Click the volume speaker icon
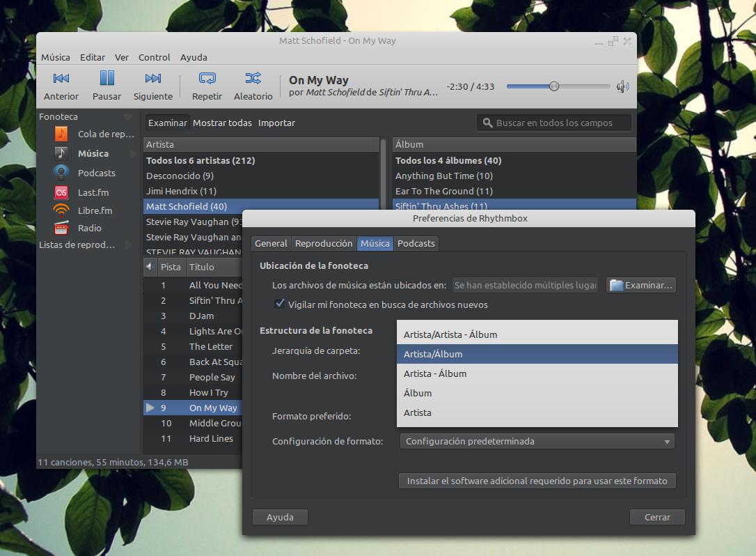Viewport: 756px width, 556px height. (x=622, y=86)
